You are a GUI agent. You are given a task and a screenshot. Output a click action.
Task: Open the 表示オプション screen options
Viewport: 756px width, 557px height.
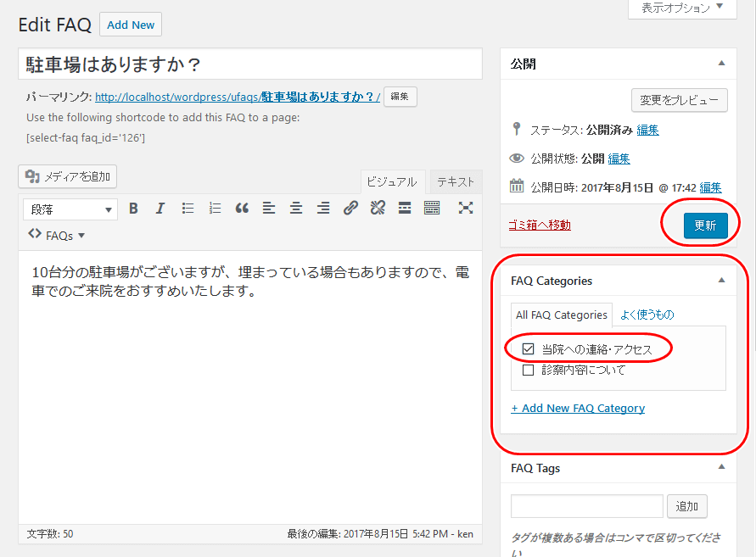pyautogui.click(x=682, y=8)
